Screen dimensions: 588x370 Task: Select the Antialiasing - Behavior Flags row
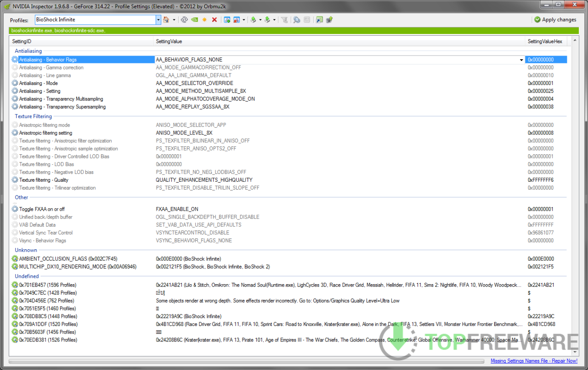(x=288, y=60)
